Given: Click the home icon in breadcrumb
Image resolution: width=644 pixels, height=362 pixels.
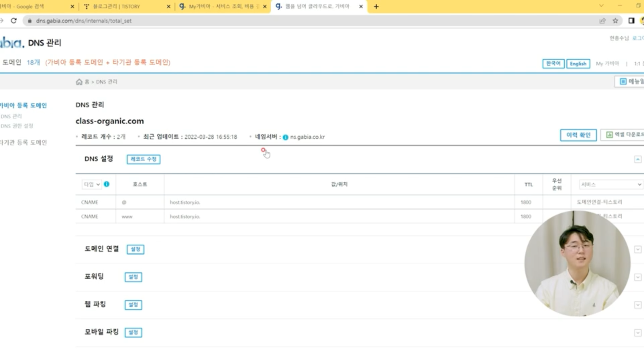Looking at the screenshot, I should click(x=79, y=82).
